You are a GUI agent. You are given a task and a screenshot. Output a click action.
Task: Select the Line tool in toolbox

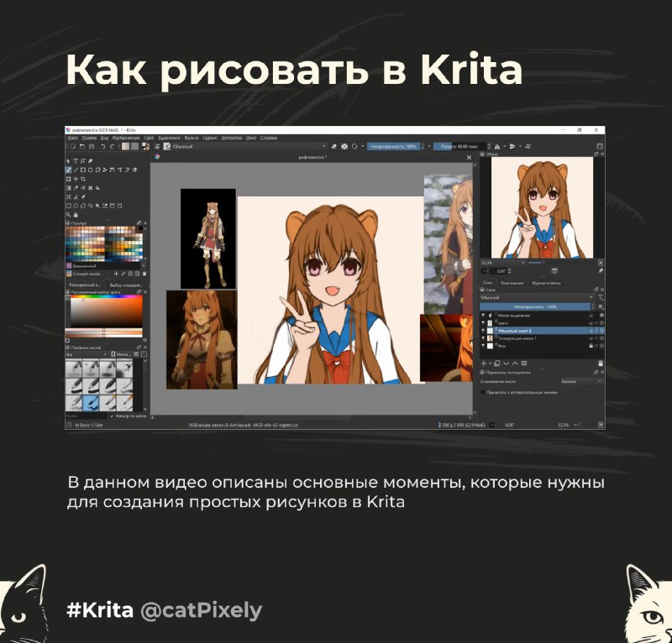coord(76,170)
